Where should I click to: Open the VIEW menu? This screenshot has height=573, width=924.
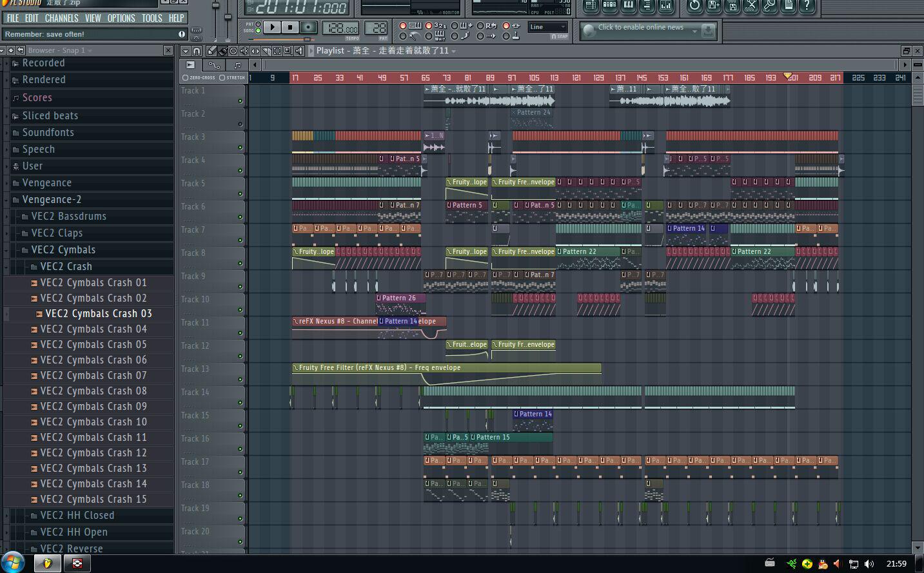tap(93, 18)
